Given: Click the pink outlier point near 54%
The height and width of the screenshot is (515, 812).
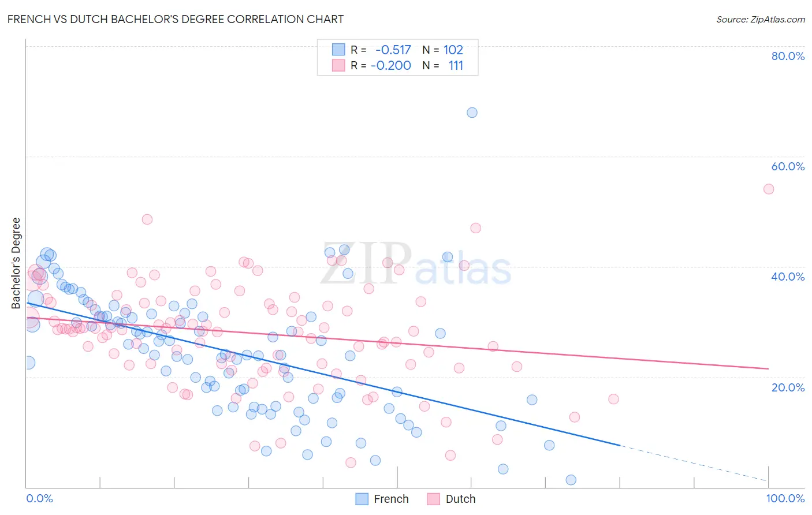Looking at the screenshot, I should pos(769,189).
